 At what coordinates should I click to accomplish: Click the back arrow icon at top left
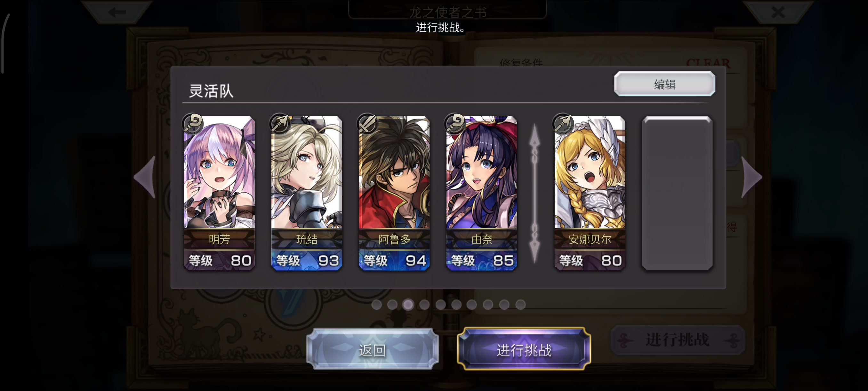(117, 12)
